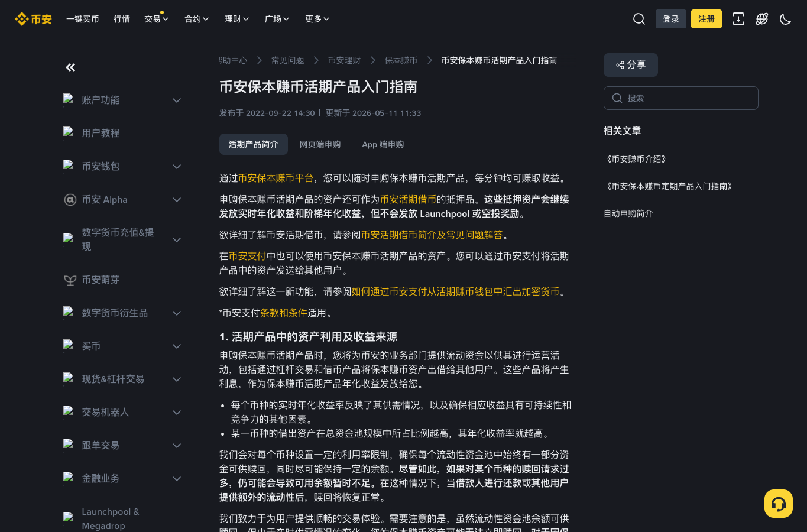Screen dimensions: 807x532
Task: Open the 交易 dropdown menu
Action: pyautogui.click(x=157, y=19)
